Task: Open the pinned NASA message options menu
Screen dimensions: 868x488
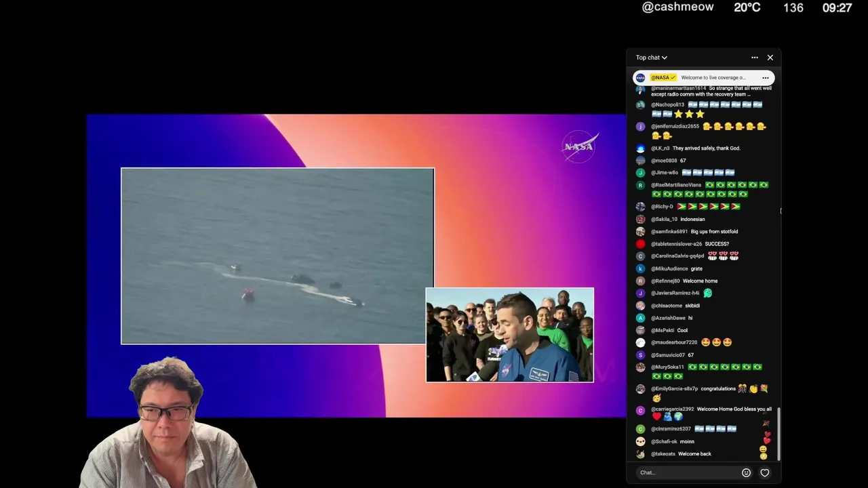Action: (765, 77)
